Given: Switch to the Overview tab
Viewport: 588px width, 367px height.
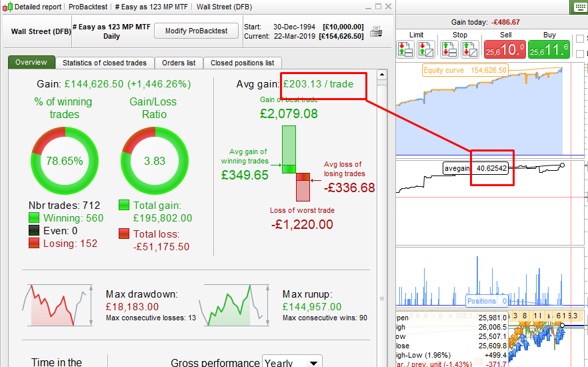Looking at the screenshot, I should [31, 62].
